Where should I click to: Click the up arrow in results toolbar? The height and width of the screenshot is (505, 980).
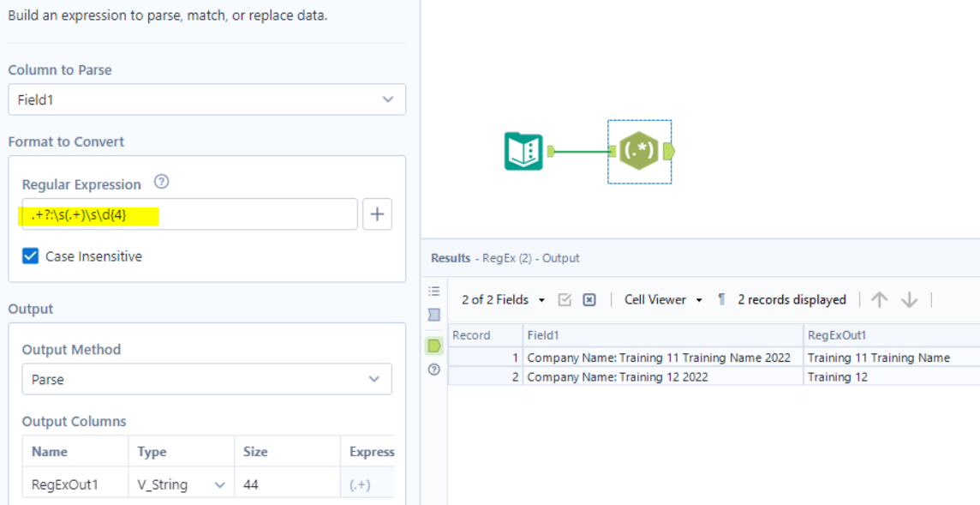pyautogui.click(x=879, y=299)
